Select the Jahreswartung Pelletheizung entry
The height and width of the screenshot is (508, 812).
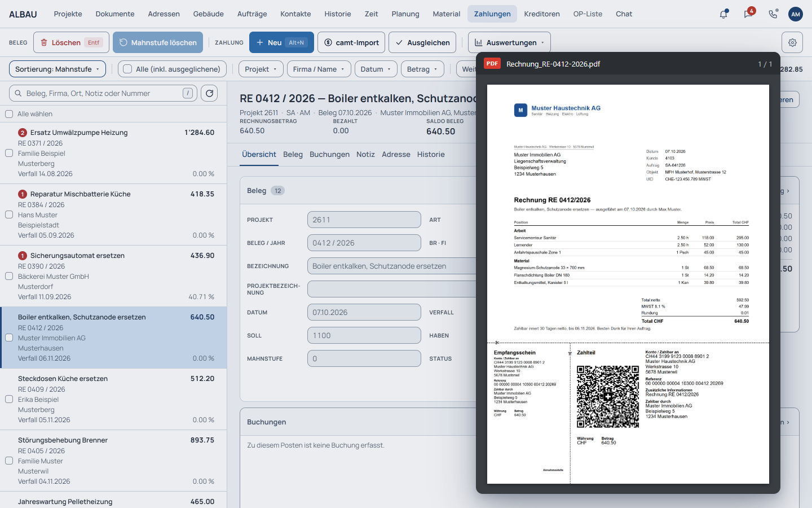113,500
